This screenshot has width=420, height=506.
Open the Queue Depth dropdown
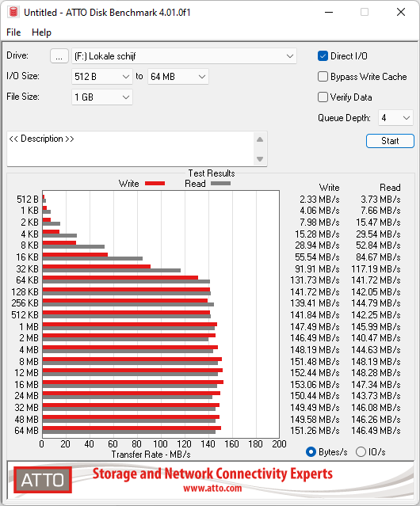pyautogui.click(x=395, y=118)
